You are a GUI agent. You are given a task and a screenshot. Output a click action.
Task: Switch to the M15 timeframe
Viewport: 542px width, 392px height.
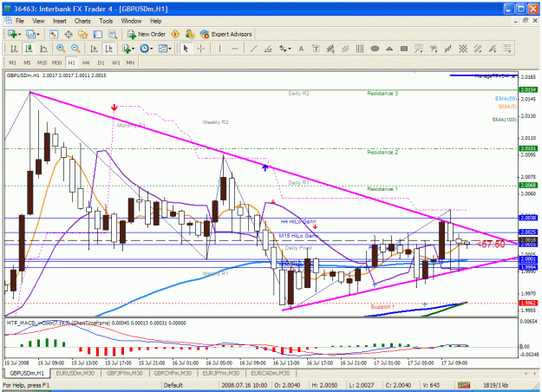42,63
